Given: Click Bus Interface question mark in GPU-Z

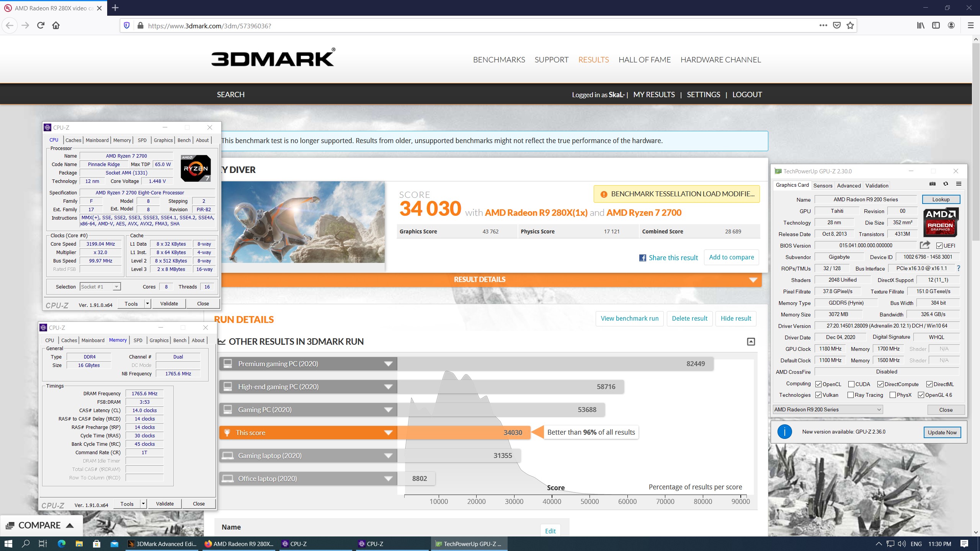Looking at the screenshot, I should click(x=959, y=268).
